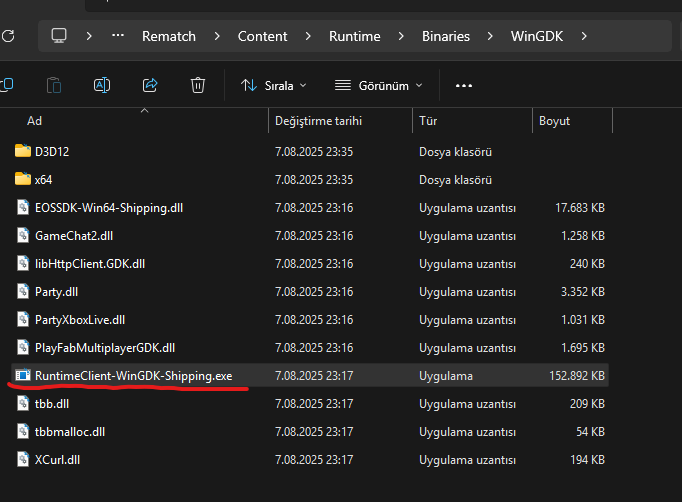Sort by Değiştirme tarihi column header
The width and height of the screenshot is (682, 502).
click(x=318, y=121)
